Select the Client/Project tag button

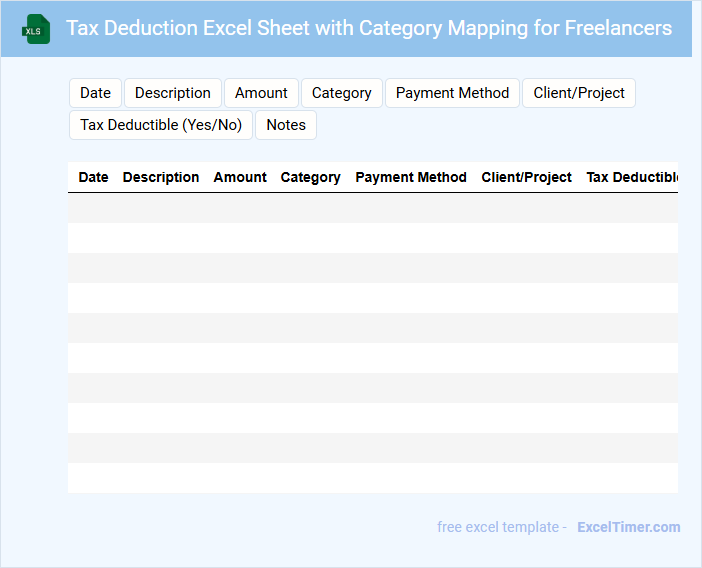tap(578, 93)
